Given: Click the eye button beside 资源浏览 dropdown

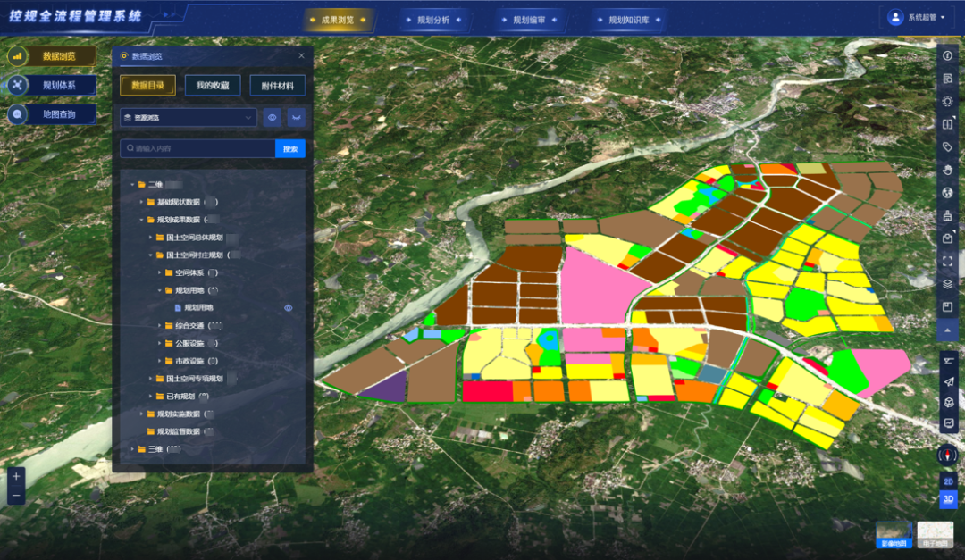Looking at the screenshot, I should (x=273, y=118).
